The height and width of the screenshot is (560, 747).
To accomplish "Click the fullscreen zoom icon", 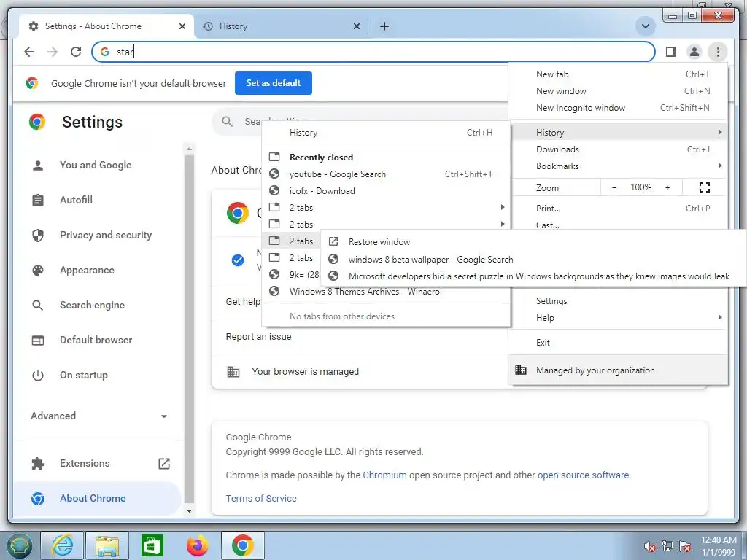I will [x=705, y=187].
